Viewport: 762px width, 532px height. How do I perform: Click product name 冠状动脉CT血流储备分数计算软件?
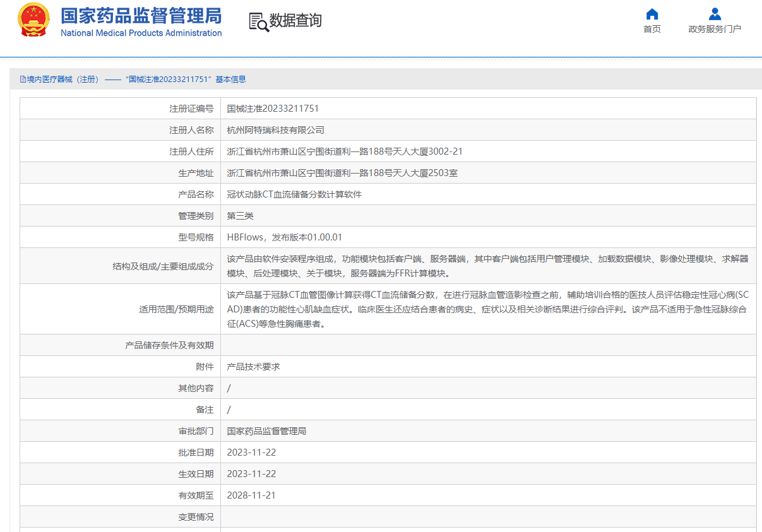pyautogui.click(x=294, y=194)
